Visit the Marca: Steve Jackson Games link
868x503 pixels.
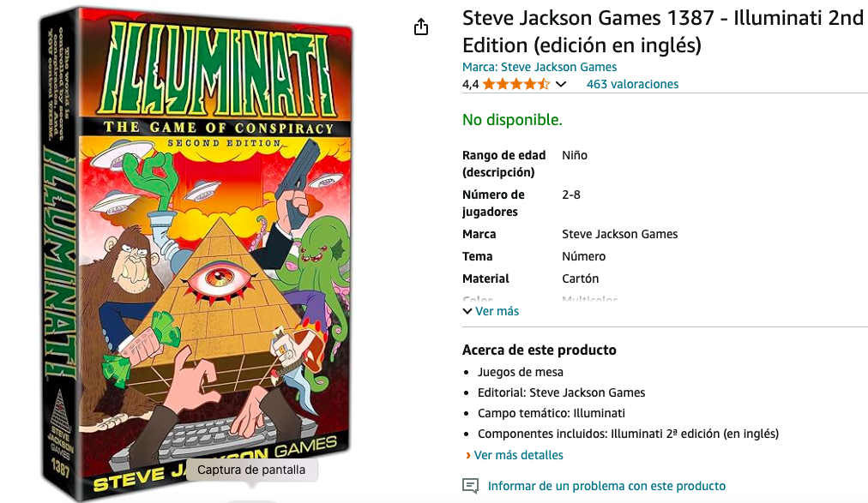[x=539, y=67]
